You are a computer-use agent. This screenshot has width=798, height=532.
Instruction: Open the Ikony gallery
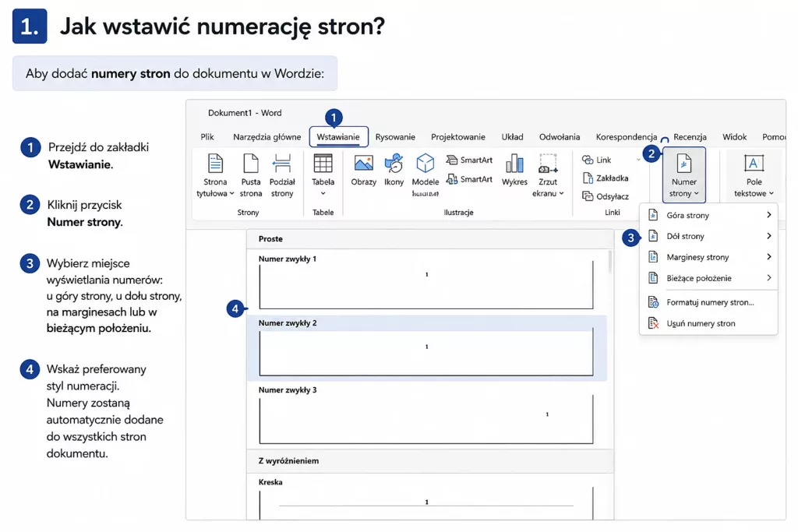(x=394, y=171)
